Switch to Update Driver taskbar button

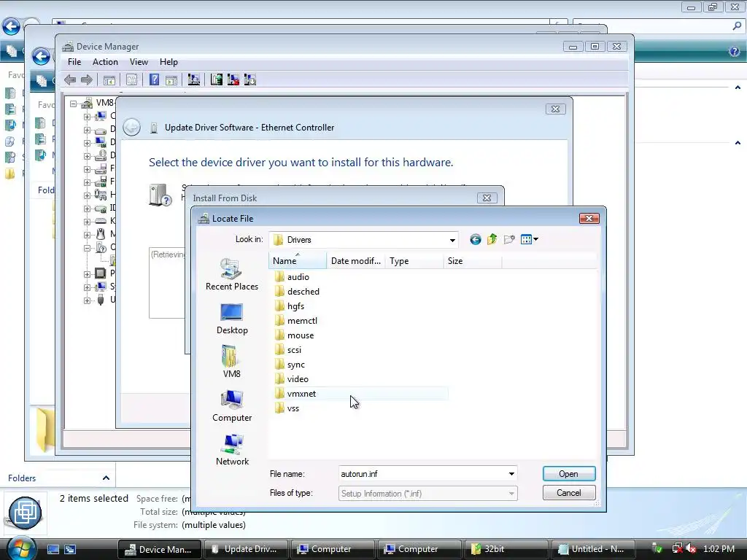246,549
